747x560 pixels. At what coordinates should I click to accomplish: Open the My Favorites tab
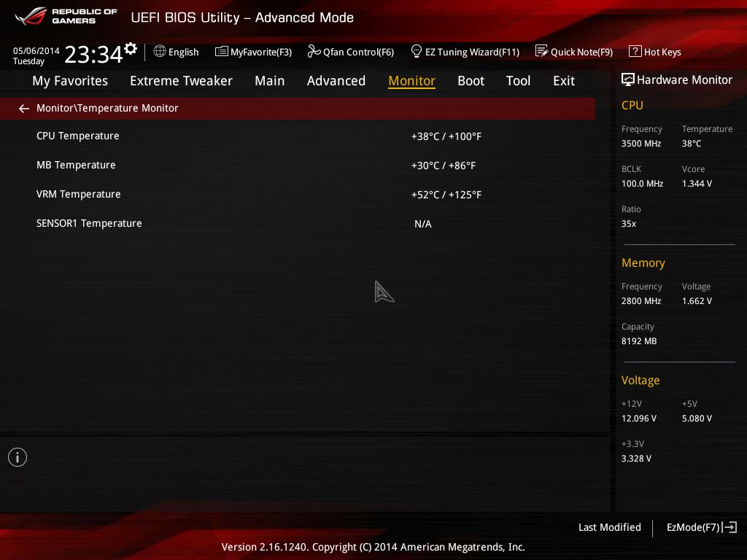point(70,81)
